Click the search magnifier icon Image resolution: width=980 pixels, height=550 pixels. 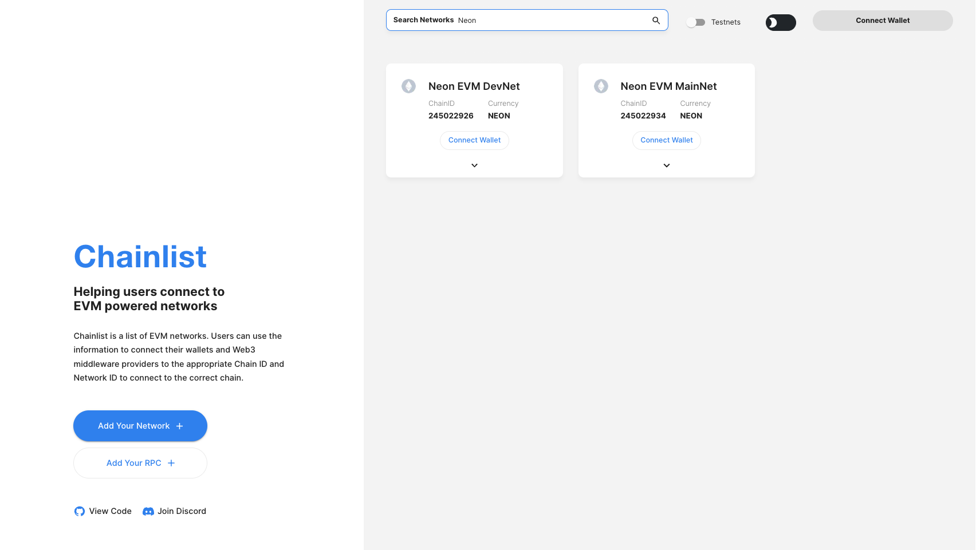pyautogui.click(x=656, y=21)
